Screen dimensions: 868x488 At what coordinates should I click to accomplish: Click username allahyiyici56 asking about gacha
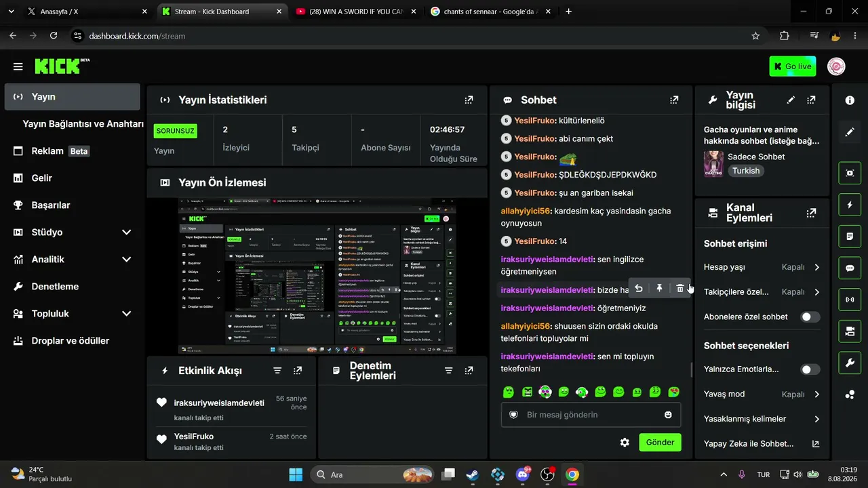[526, 211]
